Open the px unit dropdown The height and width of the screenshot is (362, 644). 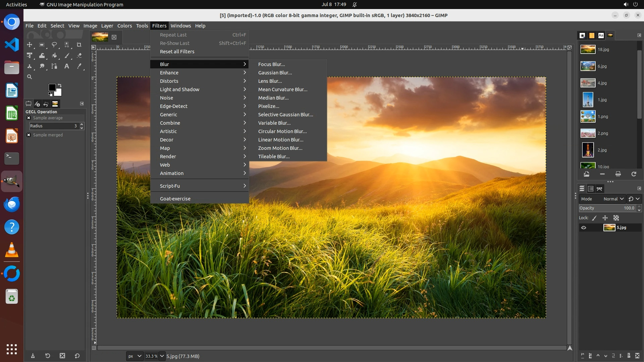pos(135,356)
